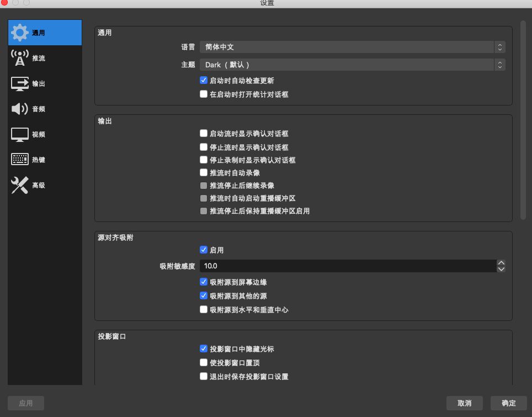Click the 吸附敏感度 value field
532x417 pixels.
tap(348, 266)
